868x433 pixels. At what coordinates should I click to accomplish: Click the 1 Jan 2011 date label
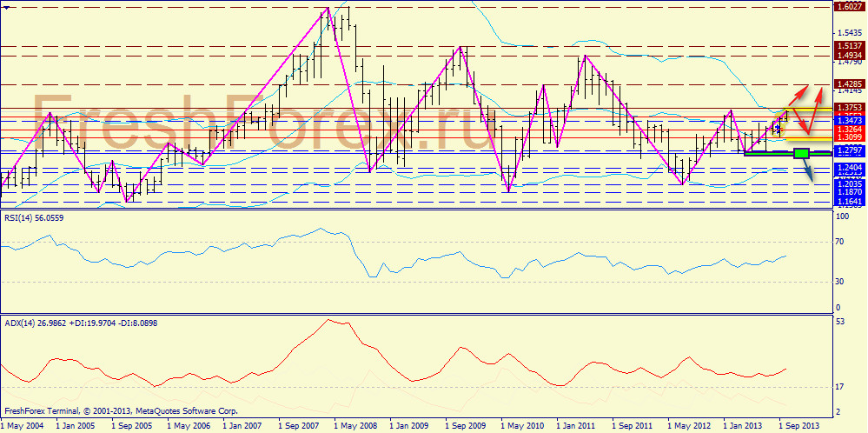click(572, 426)
